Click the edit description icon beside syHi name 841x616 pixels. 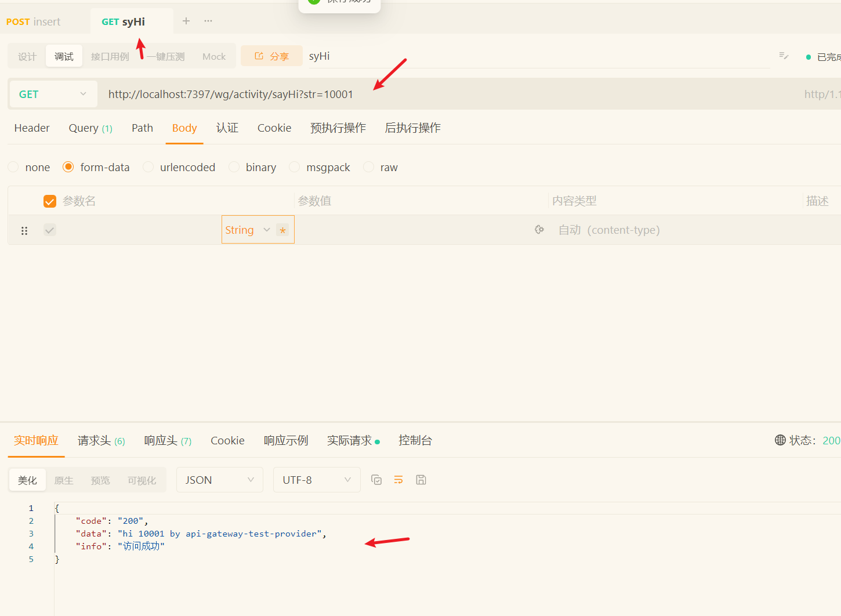(x=784, y=56)
